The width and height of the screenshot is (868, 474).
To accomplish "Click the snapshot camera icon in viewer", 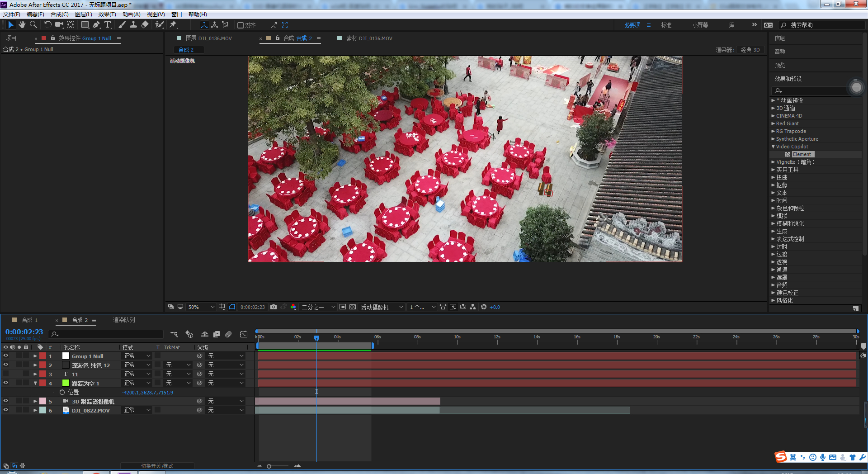I will click(x=274, y=307).
